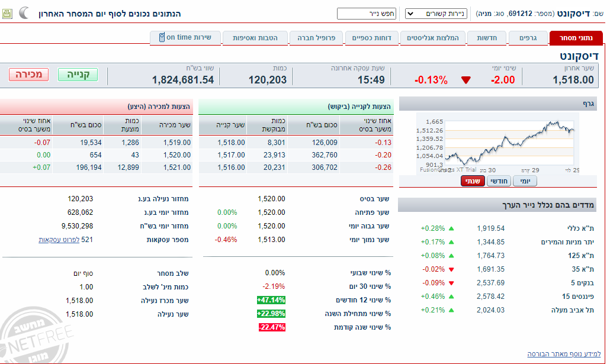Click the daily change value -2.00
The image size is (610, 364).
point(503,80)
